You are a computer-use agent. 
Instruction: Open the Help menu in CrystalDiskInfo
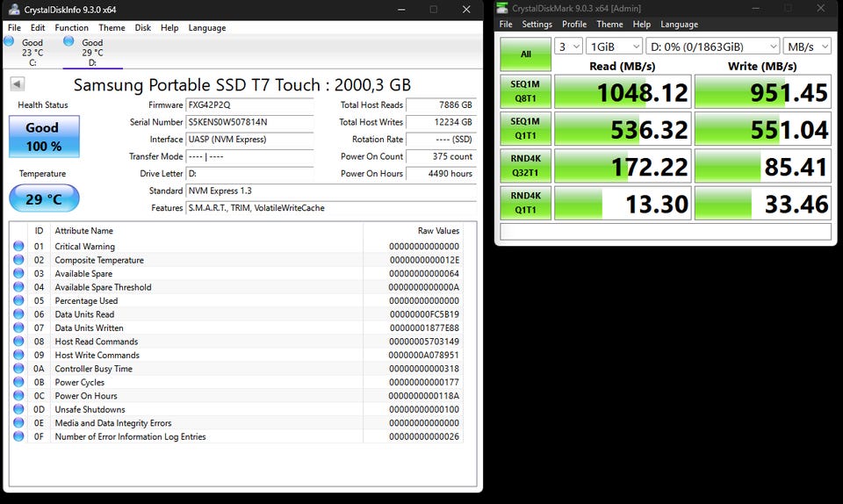[169, 28]
